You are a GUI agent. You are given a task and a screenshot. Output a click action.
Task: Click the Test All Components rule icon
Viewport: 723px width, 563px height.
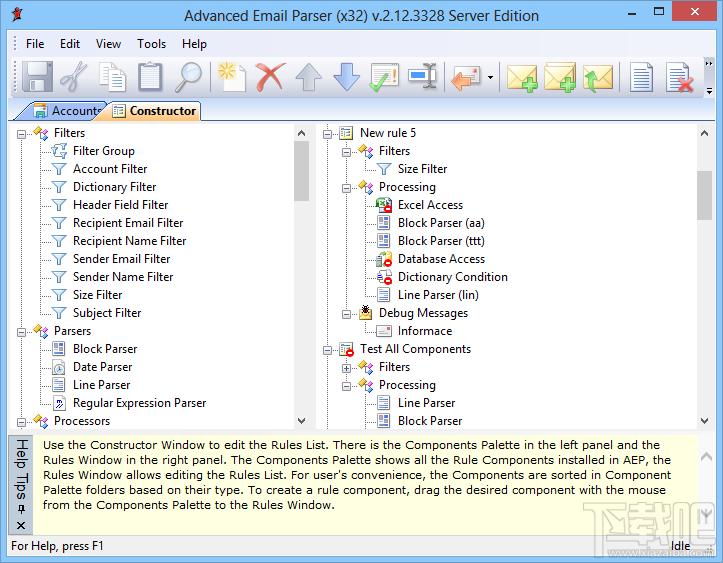346,349
